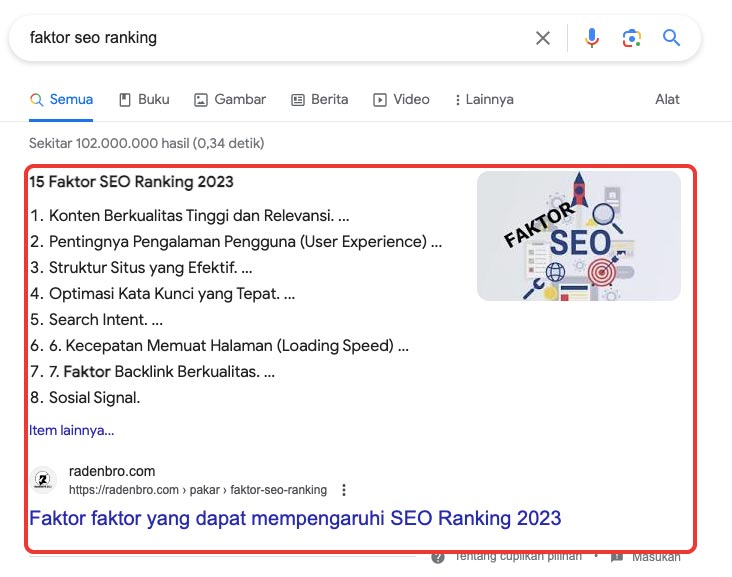
Task: Select the Semua tab
Action: tap(61, 99)
